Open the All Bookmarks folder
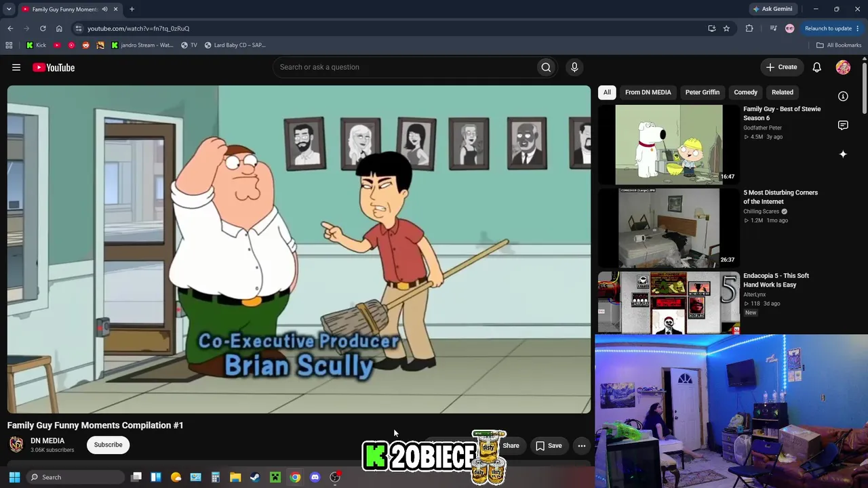Screen dimensions: 868x488 point(839,45)
